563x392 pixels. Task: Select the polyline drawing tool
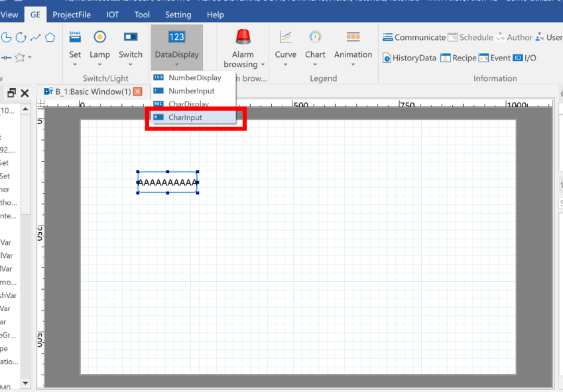[35, 37]
